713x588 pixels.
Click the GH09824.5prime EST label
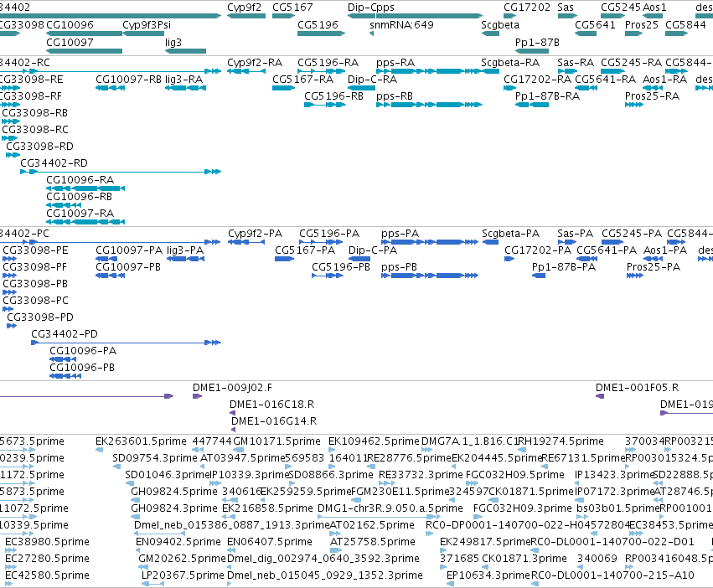pos(174,492)
